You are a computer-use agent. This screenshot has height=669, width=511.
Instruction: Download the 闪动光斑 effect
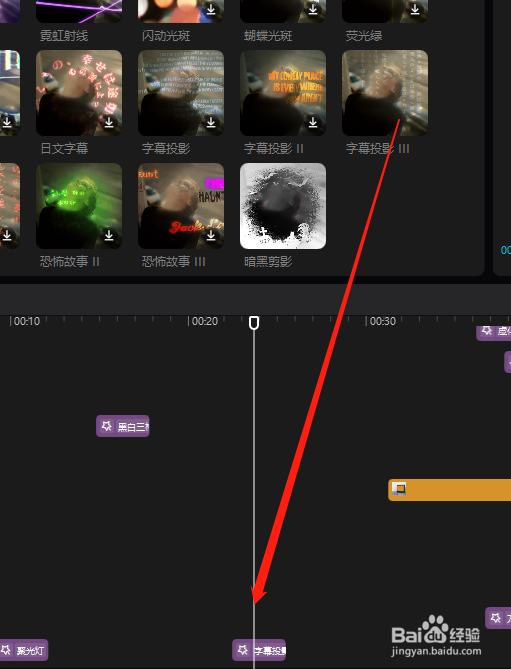(211, 10)
